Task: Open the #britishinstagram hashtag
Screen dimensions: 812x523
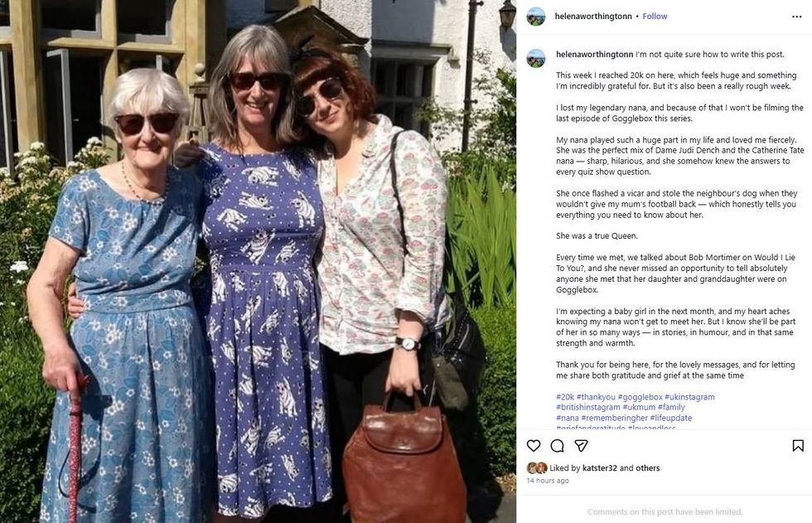Action: click(587, 408)
